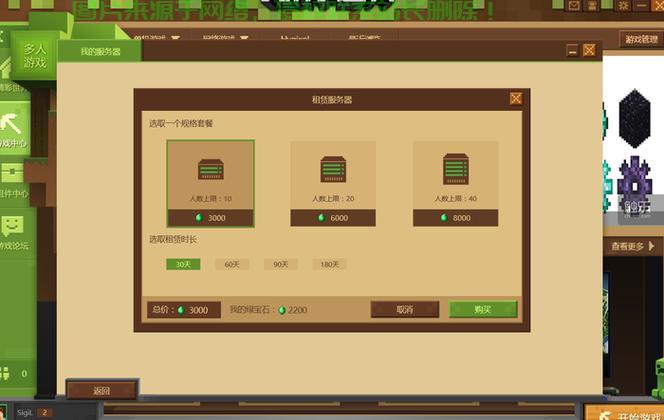
Task: Choose the 60天 rental duration
Action: (x=232, y=264)
